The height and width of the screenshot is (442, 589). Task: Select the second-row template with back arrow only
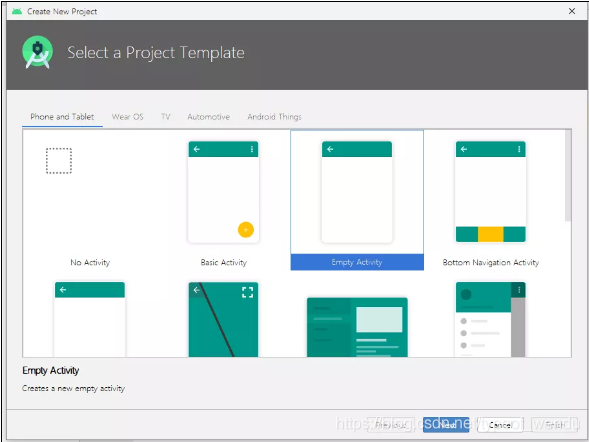click(x=90, y=319)
